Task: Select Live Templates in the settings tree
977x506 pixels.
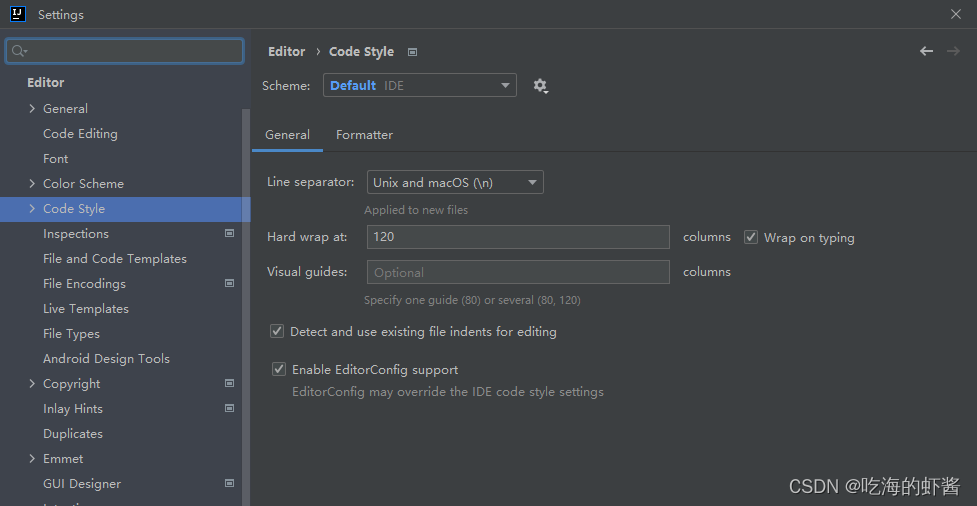Action: [x=86, y=308]
